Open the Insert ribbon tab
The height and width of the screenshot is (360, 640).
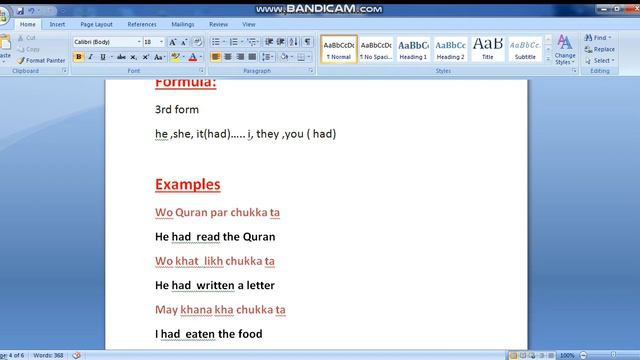click(57, 24)
